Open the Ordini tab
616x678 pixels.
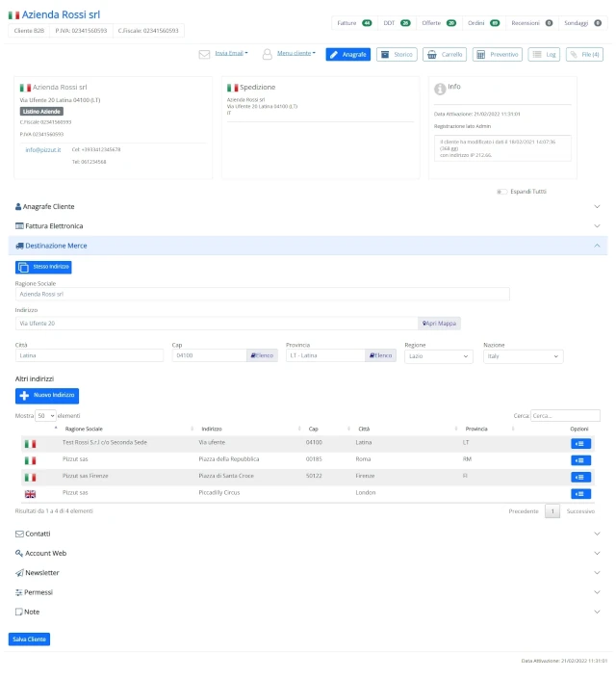tap(483, 23)
